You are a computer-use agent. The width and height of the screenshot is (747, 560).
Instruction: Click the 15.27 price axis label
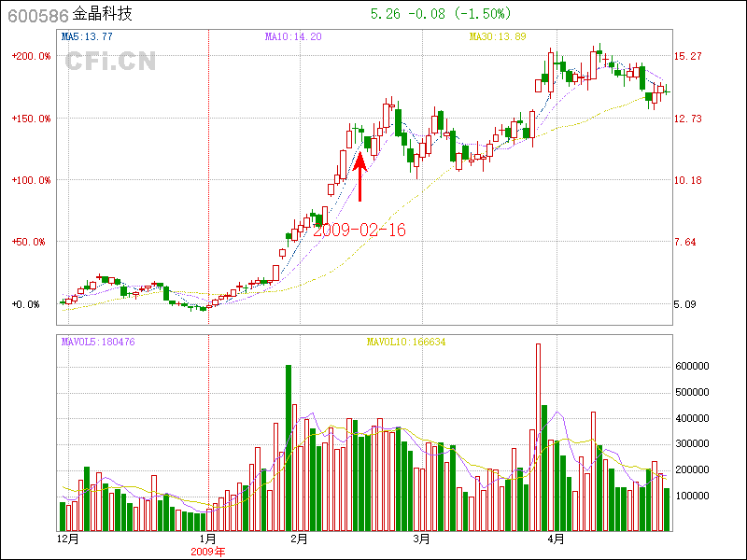tap(688, 56)
